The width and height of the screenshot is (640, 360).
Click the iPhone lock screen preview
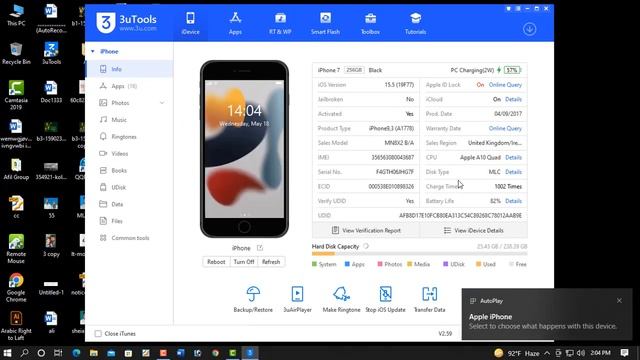244,149
